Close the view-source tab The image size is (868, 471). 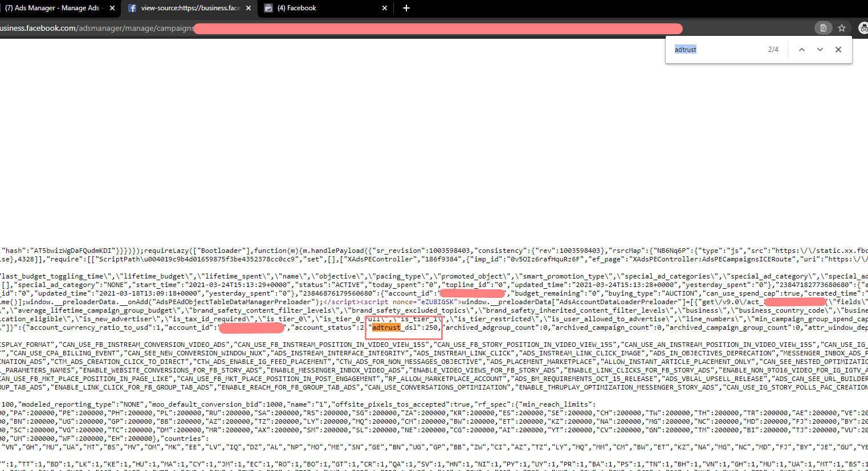[248, 8]
